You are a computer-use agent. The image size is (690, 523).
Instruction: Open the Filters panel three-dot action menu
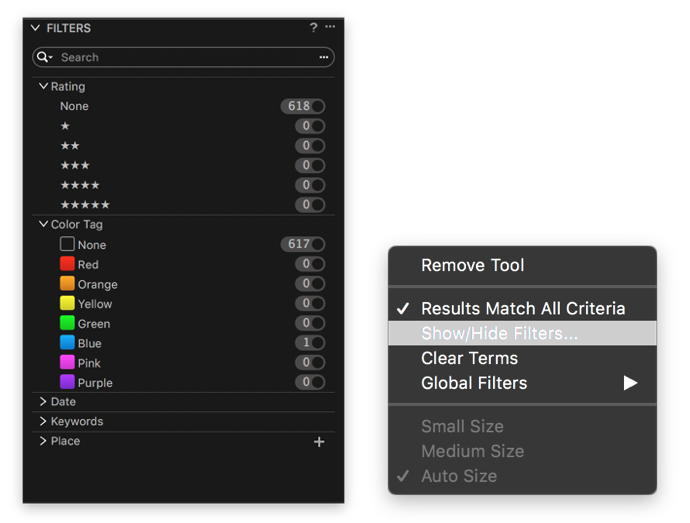pyautogui.click(x=330, y=27)
